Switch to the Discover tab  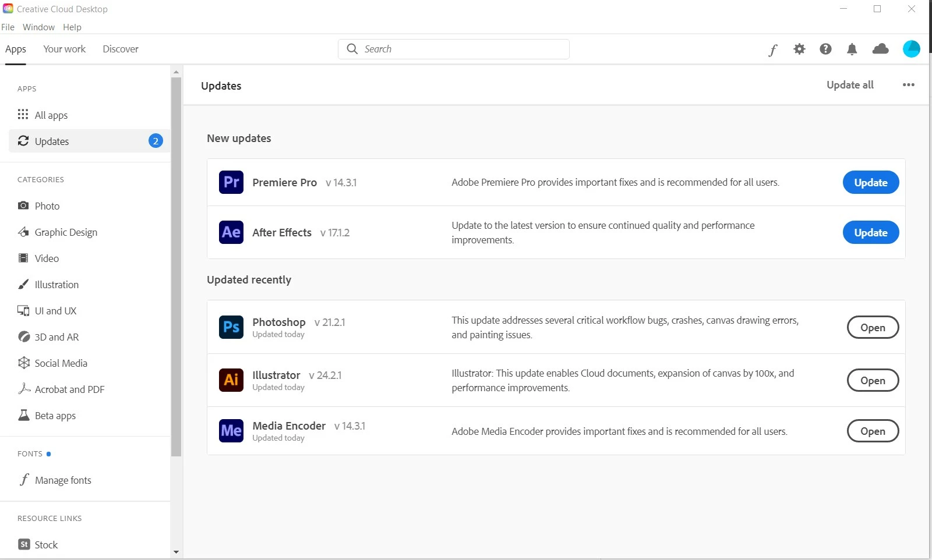[121, 49]
